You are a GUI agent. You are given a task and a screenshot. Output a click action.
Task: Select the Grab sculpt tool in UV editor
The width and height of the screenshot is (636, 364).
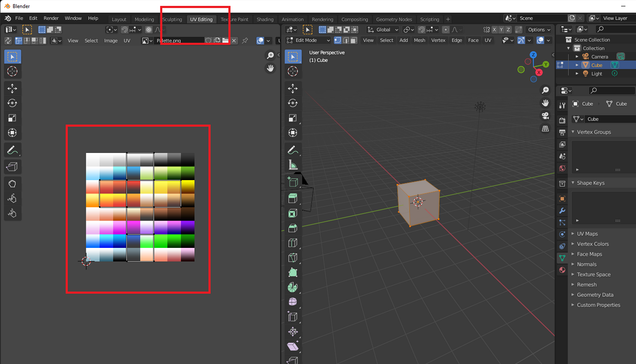(12, 183)
